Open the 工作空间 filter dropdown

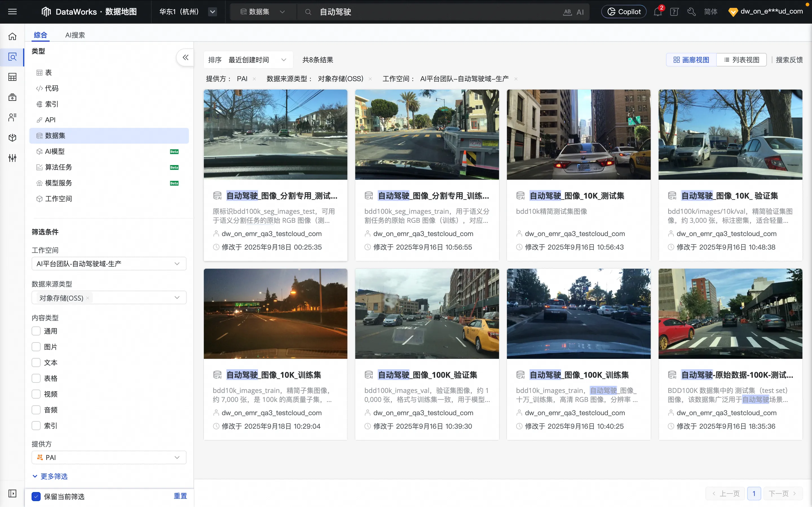pos(109,264)
